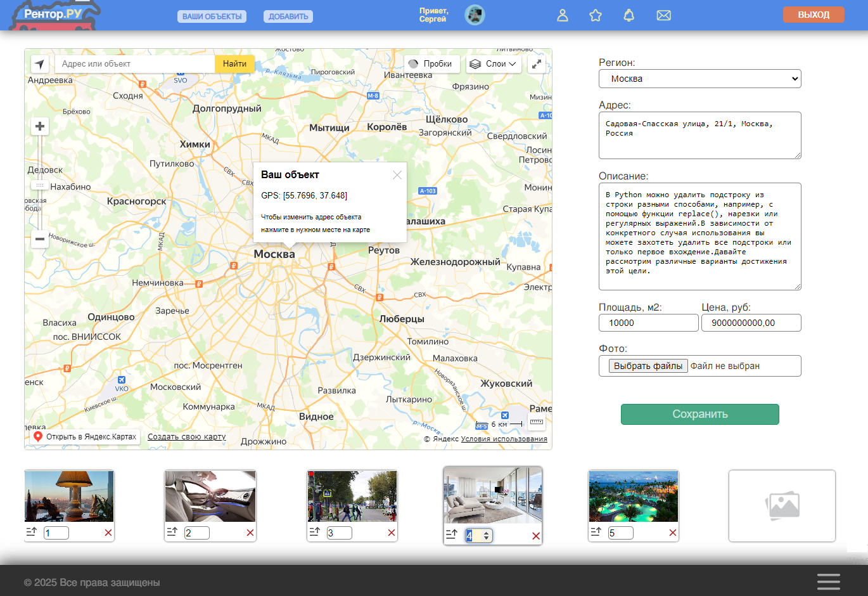
Task: Activate the map ruler tool
Action: pos(537,423)
